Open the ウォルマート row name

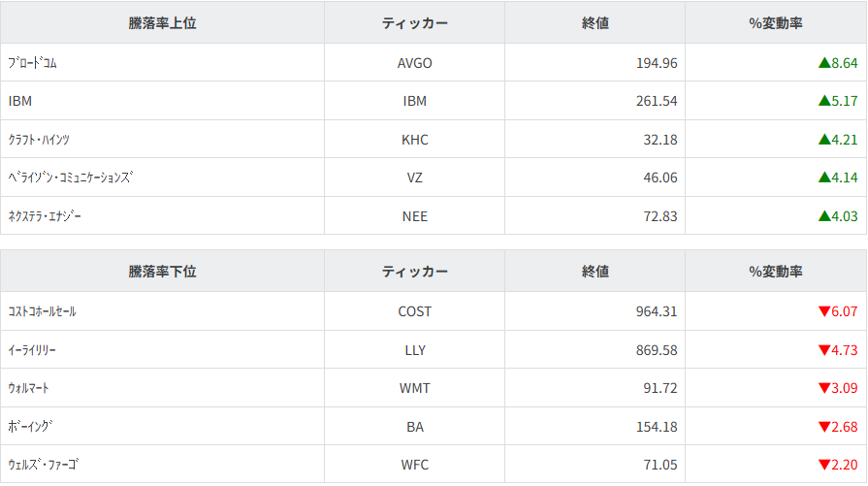tap(28, 388)
